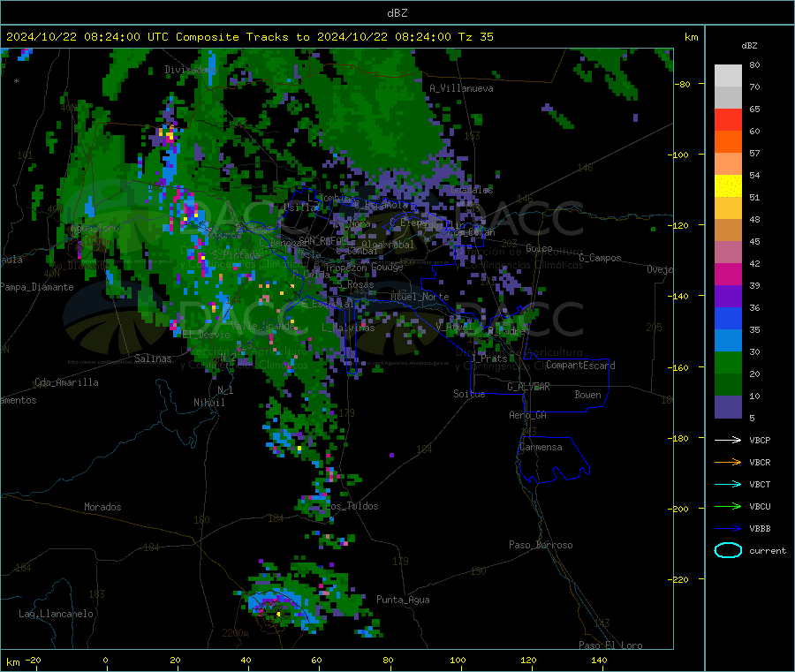Click the composite tracks timestamp header
The height and width of the screenshot is (672, 795).
click(249, 37)
